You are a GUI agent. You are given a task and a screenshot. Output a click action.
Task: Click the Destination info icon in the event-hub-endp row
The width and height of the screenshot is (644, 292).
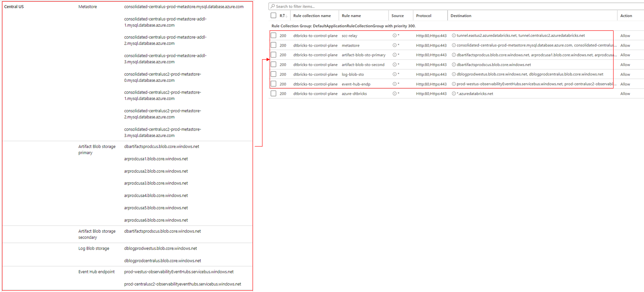(x=454, y=84)
